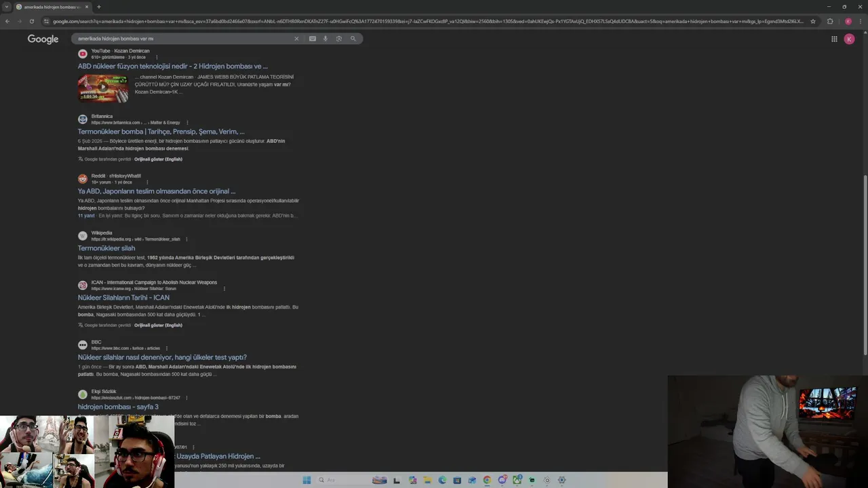868x488 pixels.
Task: Close the amerikada hidrojen bombası tab
Action: pos(86,7)
